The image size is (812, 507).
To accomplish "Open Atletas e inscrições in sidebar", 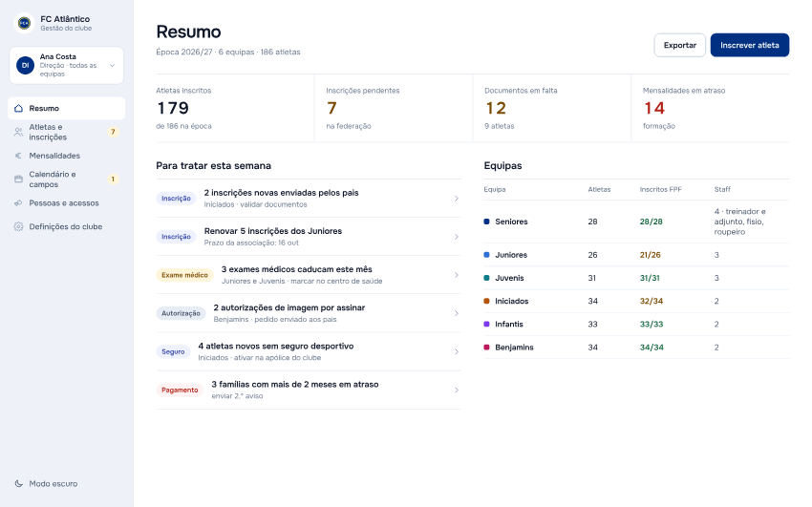I will tap(66, 132).
